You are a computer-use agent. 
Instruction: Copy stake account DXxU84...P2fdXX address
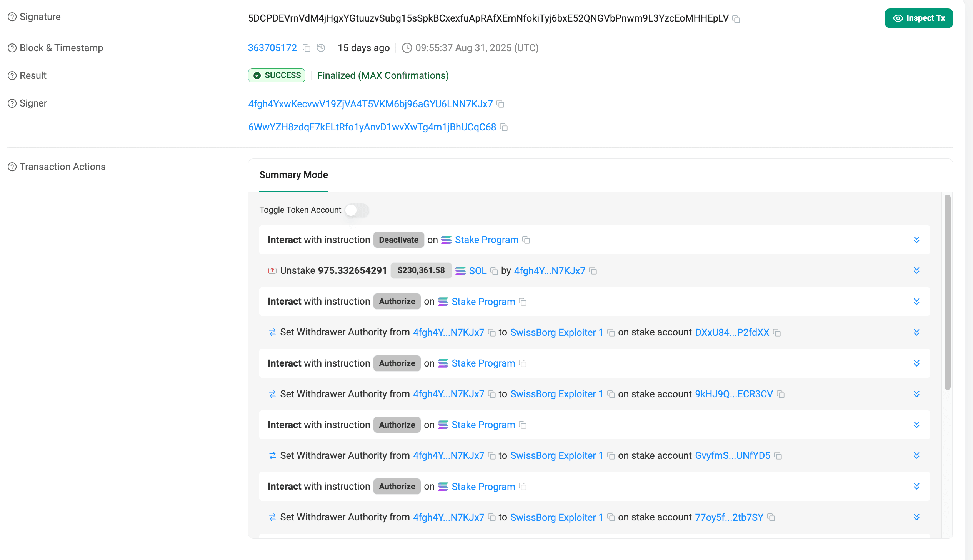[777, 333]
